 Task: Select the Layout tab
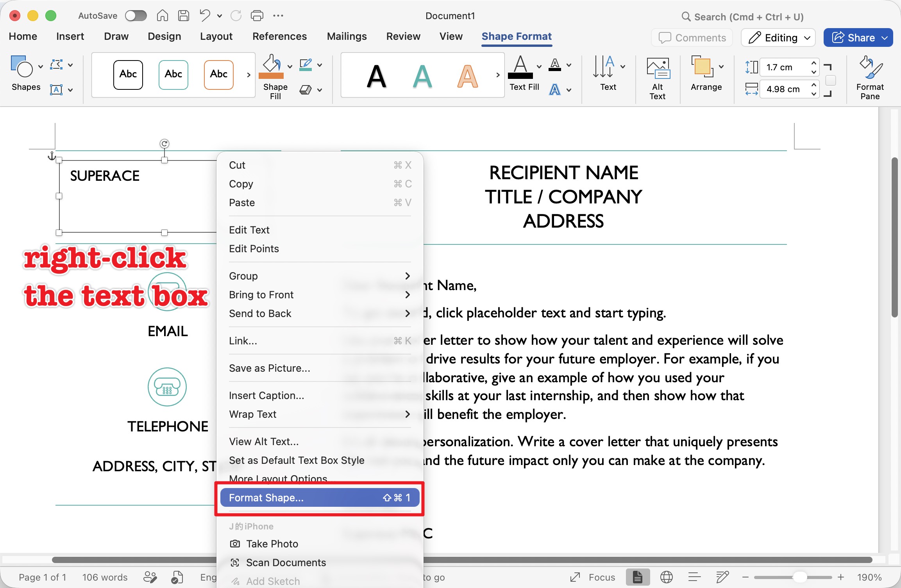pos(216,36)
